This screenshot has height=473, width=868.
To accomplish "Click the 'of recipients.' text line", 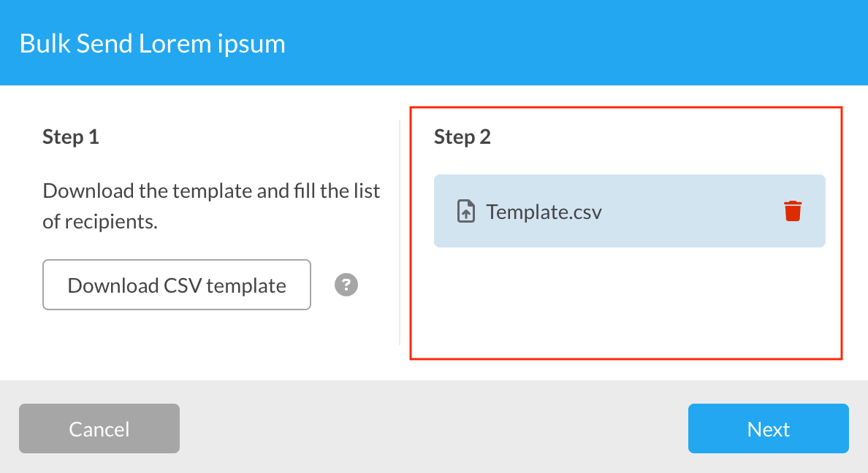I will [100, 221].
